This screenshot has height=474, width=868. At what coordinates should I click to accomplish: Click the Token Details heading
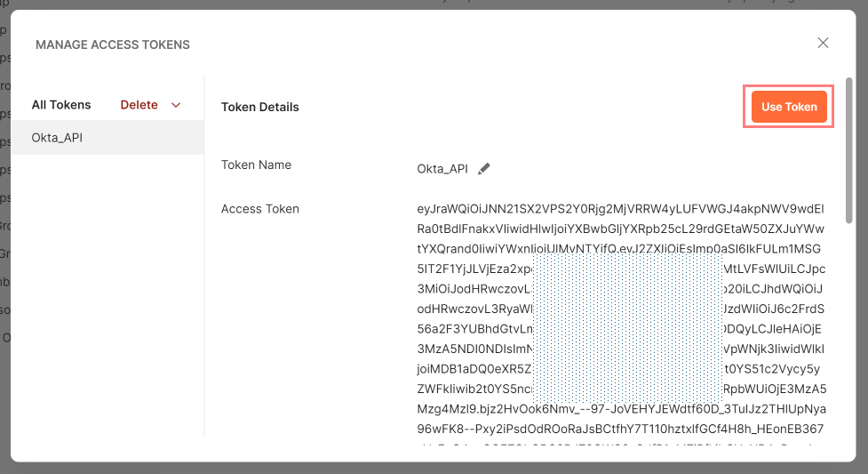[259, 107]
